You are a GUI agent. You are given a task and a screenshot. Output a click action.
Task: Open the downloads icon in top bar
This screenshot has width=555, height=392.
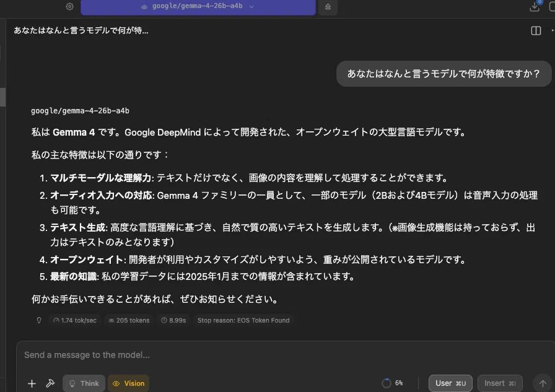535,7
